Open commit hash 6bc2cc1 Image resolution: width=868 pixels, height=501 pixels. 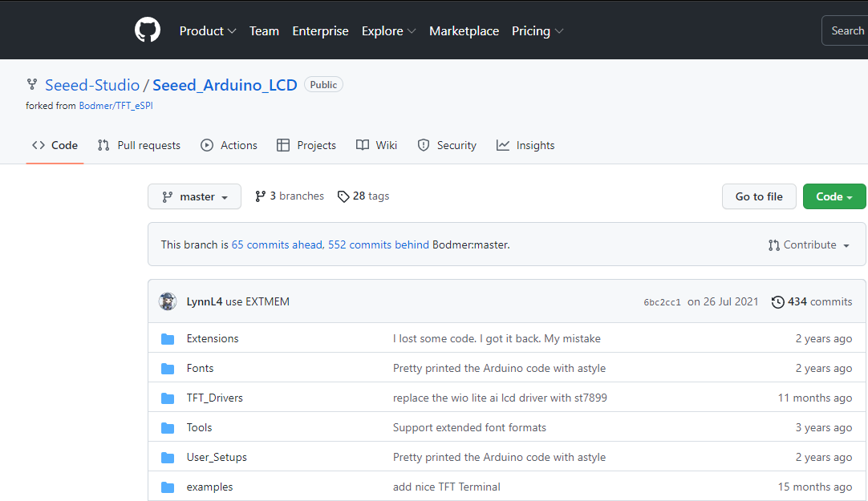pyautogui.click(x=662, y=302)
